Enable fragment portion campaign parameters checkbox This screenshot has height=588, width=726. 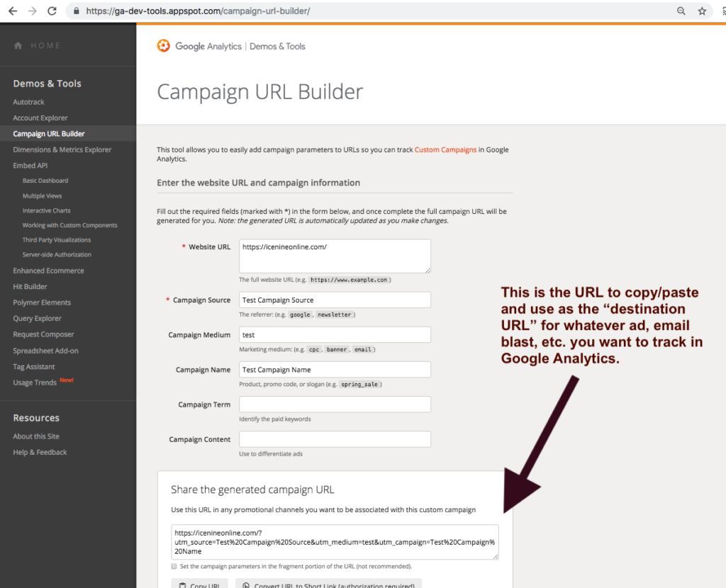(174, 566)
